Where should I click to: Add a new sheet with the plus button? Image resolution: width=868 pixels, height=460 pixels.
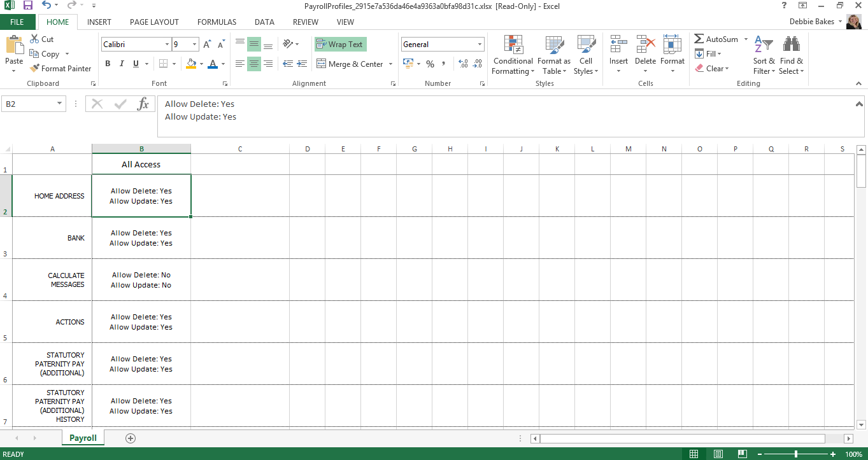click(131, 438)
